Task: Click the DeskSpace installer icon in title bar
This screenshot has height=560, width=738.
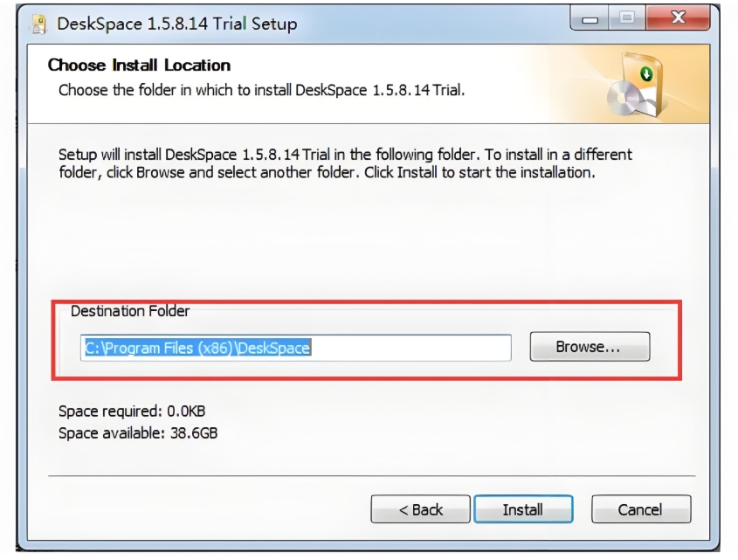Action: coord(38,24)
